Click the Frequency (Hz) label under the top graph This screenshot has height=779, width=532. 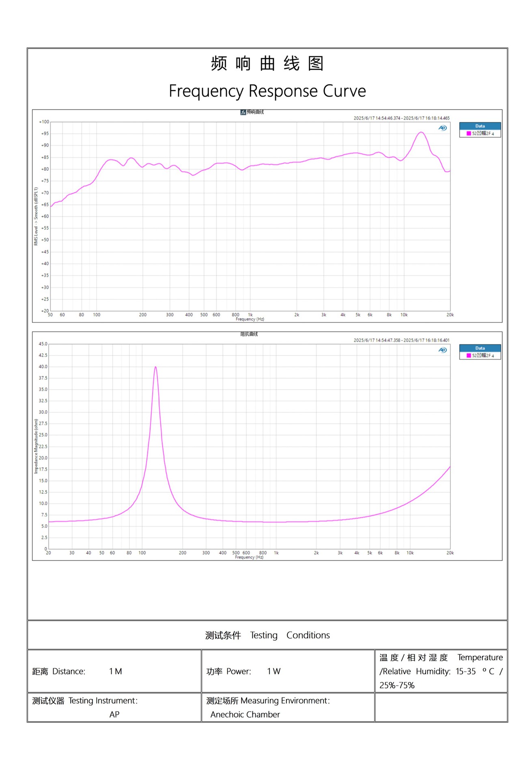[x=250, y=319]
